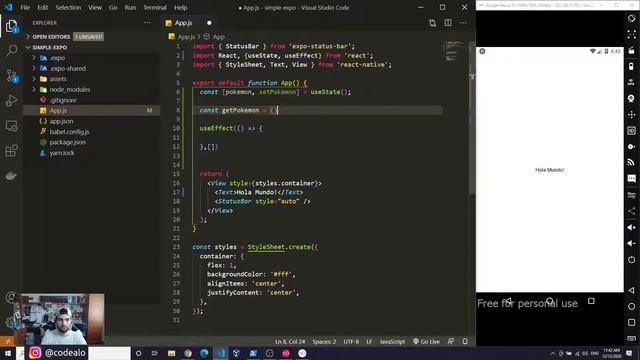
Task: Open the Run and Debug view
Action: pos(11,101)
